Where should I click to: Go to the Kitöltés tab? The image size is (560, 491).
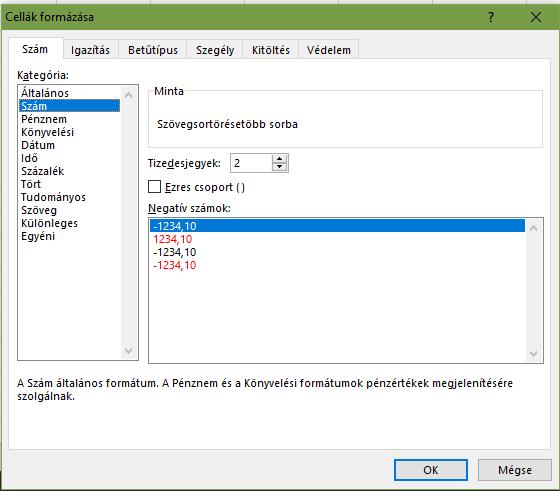pyautogui.click(x=271, y=50)
